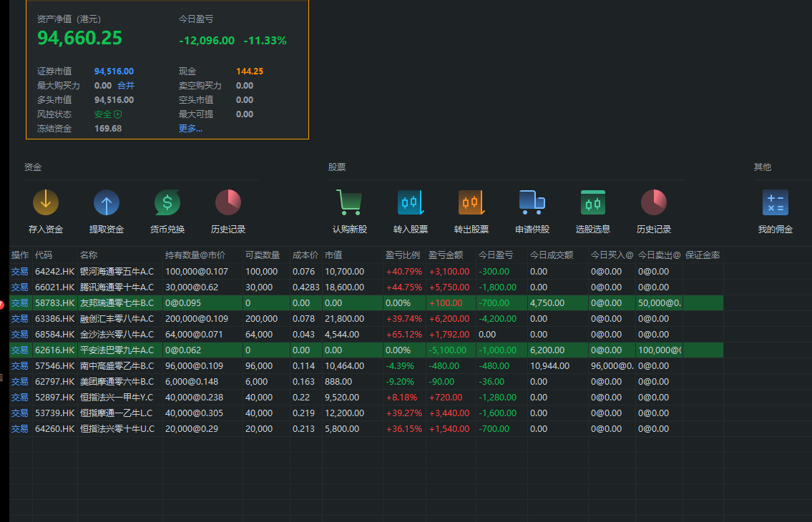
Task: Click the 10,944.00 turnover cell
Action: (549, 365)
